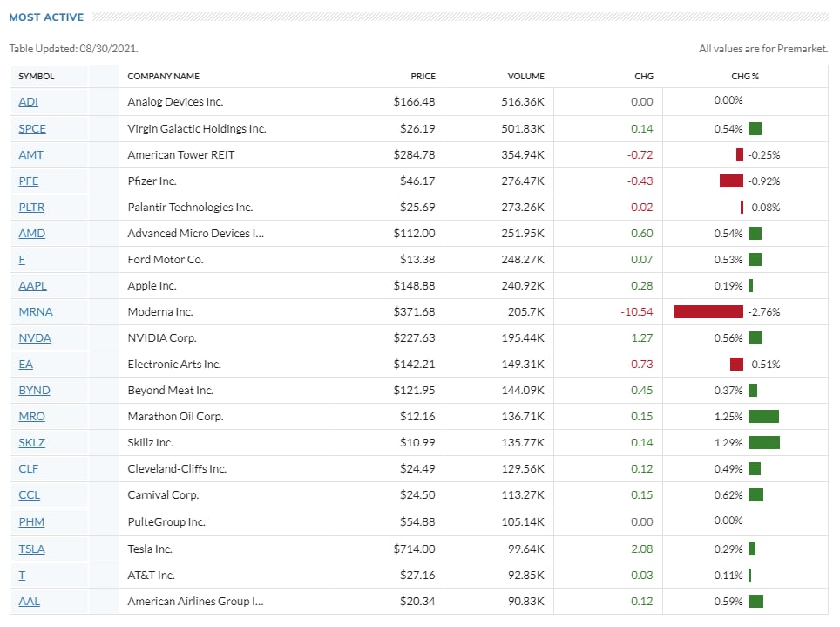Select the American Tower REIT name
Screen dimensions: 840x627
click(181, 155)
